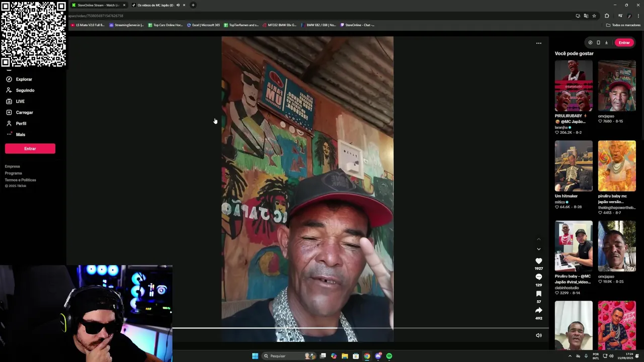Open the Perfil page

[x=16, y=124]
